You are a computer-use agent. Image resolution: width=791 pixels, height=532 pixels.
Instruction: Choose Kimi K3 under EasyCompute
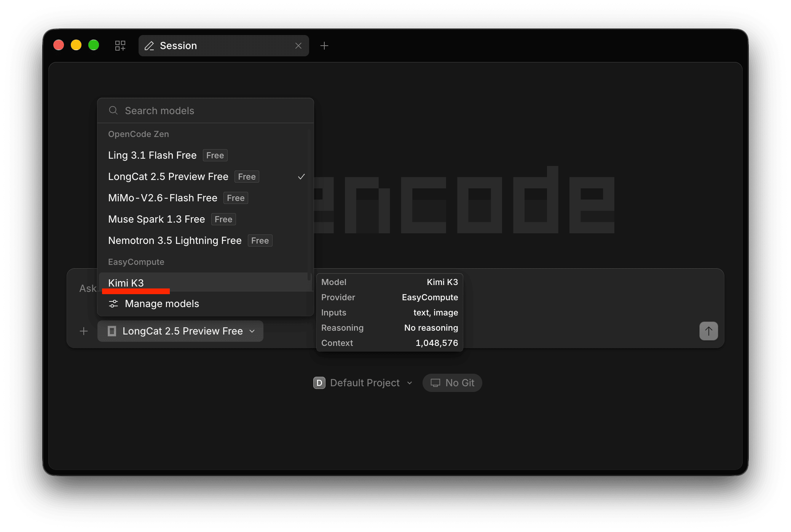coord(206,282)
